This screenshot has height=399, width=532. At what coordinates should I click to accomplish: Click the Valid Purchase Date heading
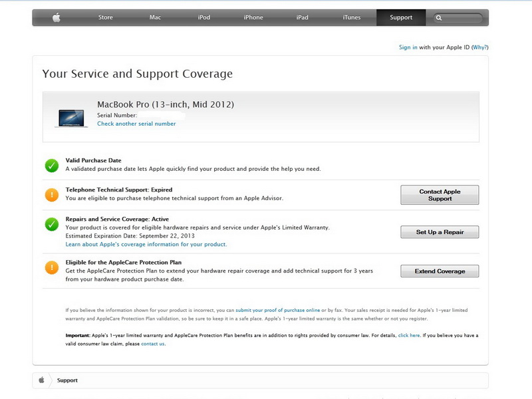point(93,160)
